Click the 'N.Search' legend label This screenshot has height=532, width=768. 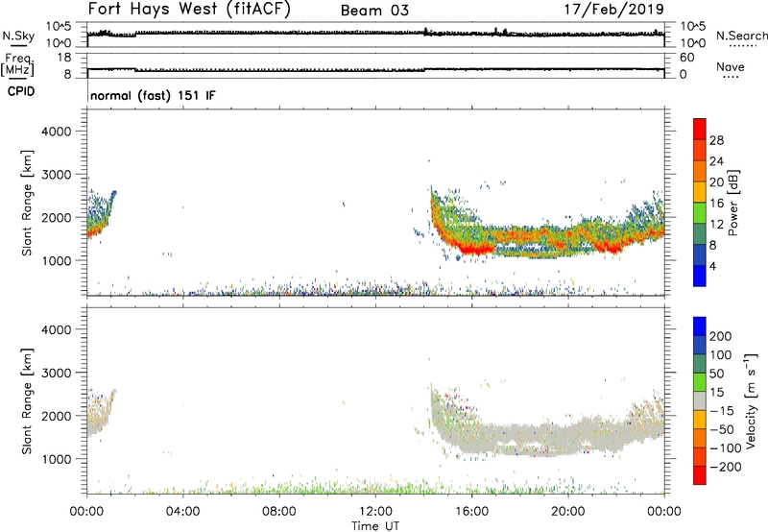pyautogui.click(x=741, y=36)
